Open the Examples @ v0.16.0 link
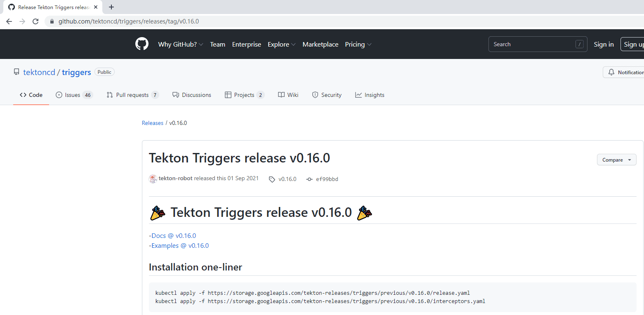644x315 pixels. [x=180, y=246]
